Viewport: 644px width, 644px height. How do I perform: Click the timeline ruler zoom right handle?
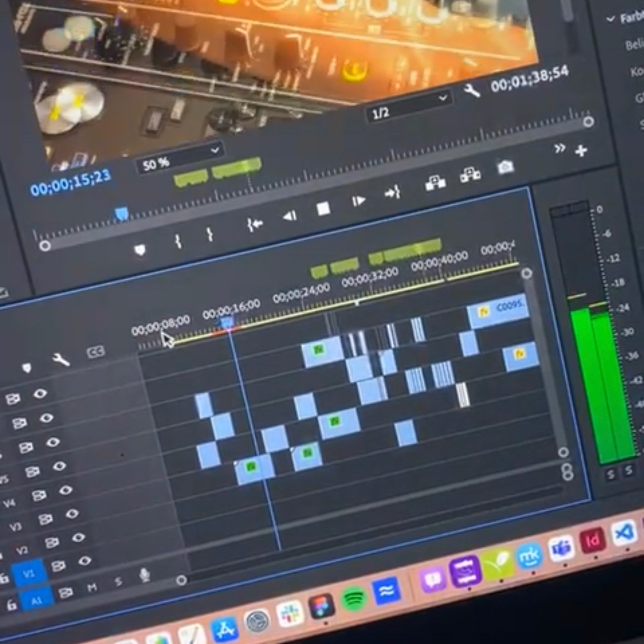(527, 273)
